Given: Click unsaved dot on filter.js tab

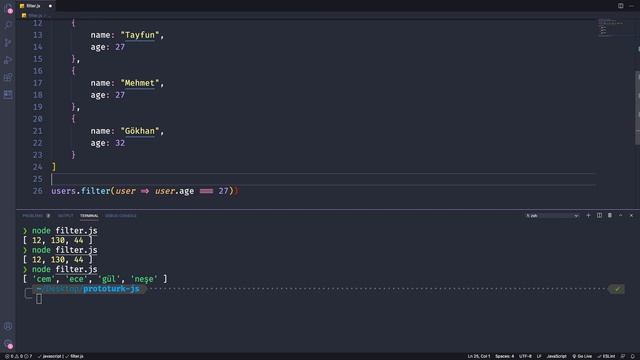Looking at the screenshot, I should click(50, 6).
